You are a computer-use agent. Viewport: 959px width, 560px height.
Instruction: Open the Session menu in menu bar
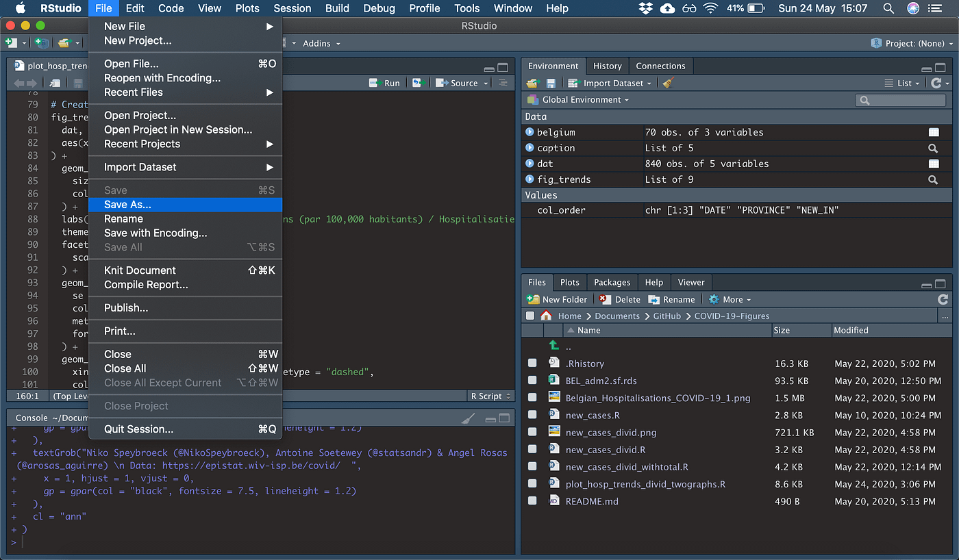pos(292,8)
